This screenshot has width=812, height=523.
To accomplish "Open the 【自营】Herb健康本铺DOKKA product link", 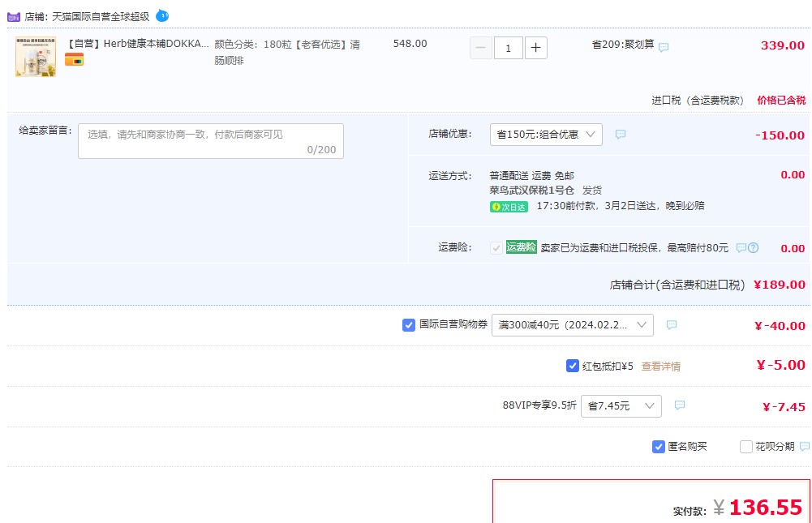I will click(x=137, y=44).
